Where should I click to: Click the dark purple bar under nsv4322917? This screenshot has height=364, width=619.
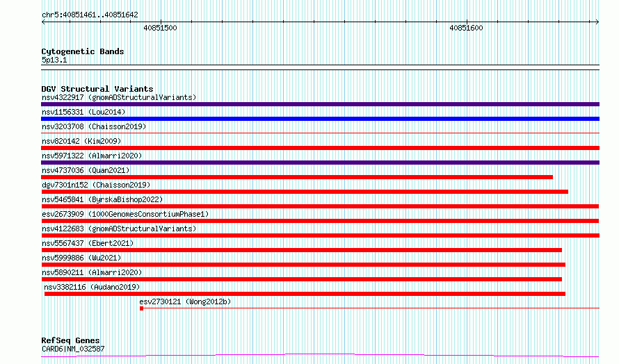(x=320, y=104)
